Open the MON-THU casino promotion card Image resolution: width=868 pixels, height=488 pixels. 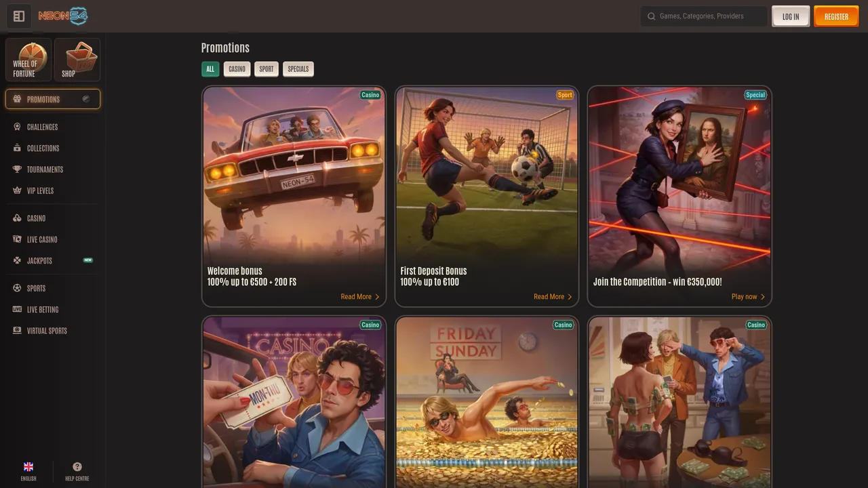[x=294, y=403]
